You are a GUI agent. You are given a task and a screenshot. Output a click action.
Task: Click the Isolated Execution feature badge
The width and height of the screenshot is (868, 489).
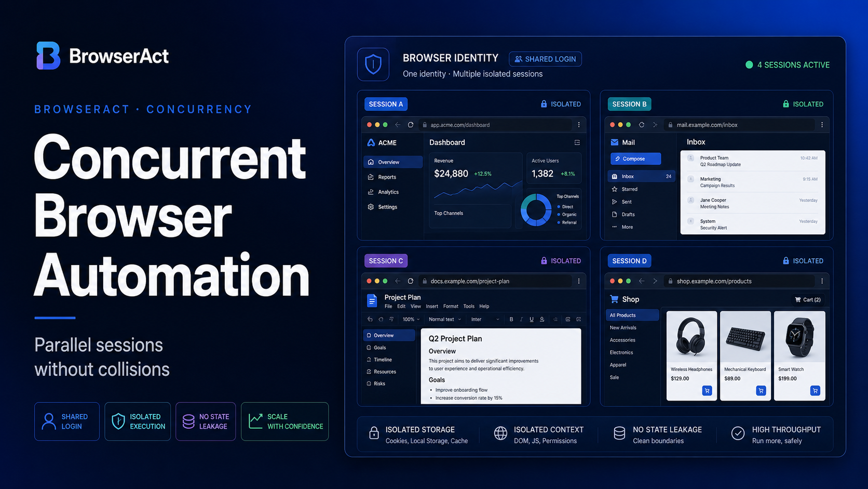138,421
